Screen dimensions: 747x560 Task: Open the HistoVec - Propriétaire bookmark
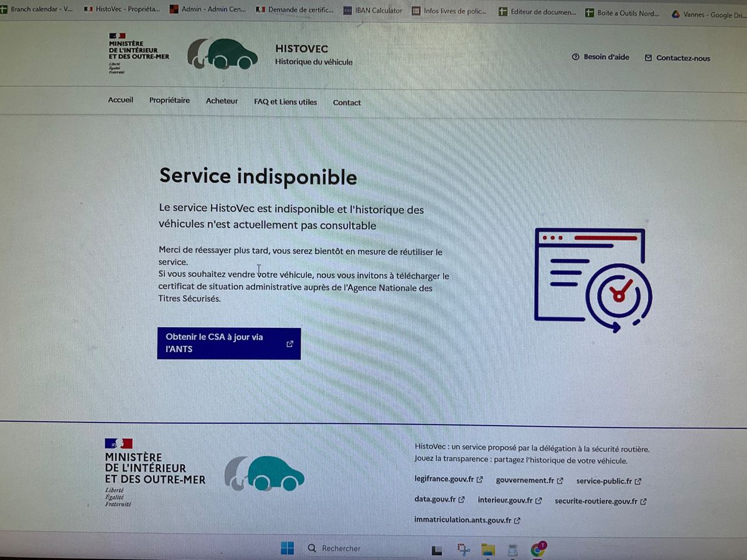click(x=122, y=9)
